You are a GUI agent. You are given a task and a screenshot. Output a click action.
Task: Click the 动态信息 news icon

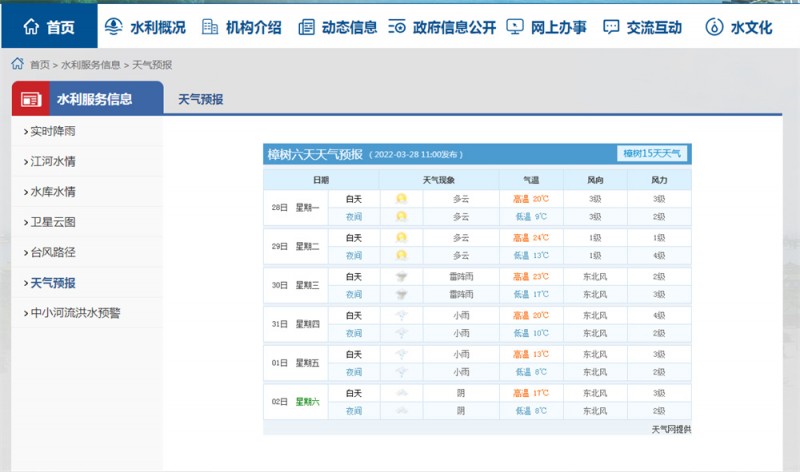[x=306, y=27]
